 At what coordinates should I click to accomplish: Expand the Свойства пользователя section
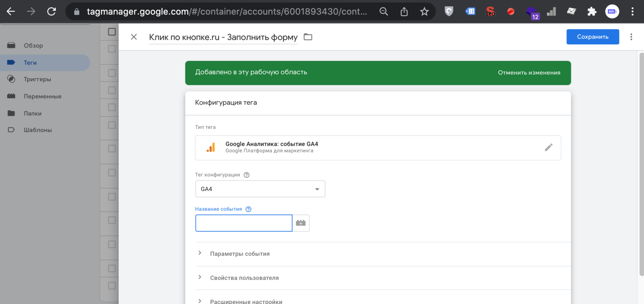[x=244, y=278]
